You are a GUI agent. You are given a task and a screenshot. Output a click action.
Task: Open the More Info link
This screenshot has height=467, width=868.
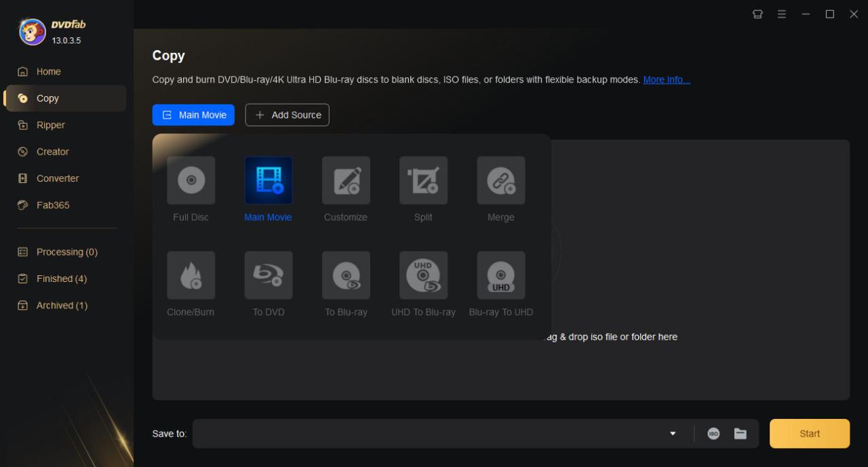667,80
